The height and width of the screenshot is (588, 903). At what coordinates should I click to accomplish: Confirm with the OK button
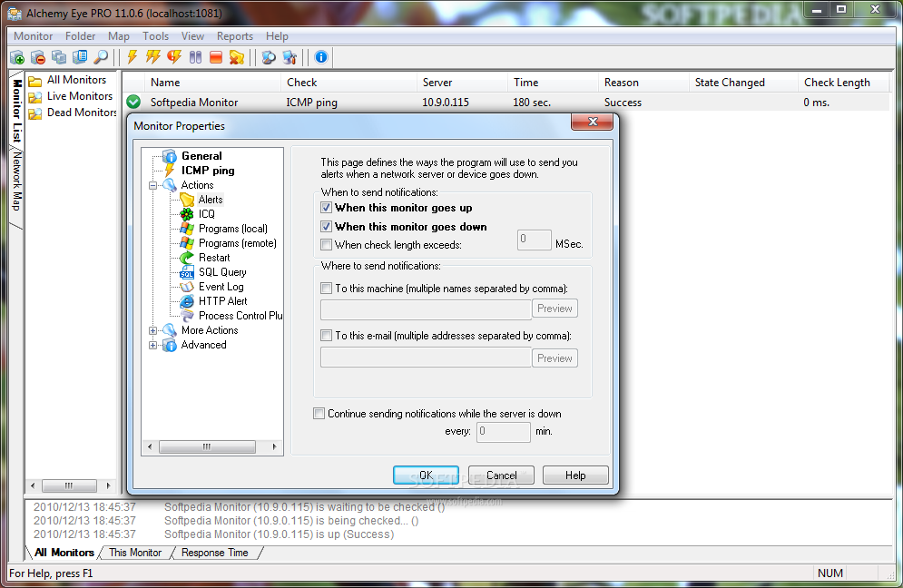click(426, 475)
